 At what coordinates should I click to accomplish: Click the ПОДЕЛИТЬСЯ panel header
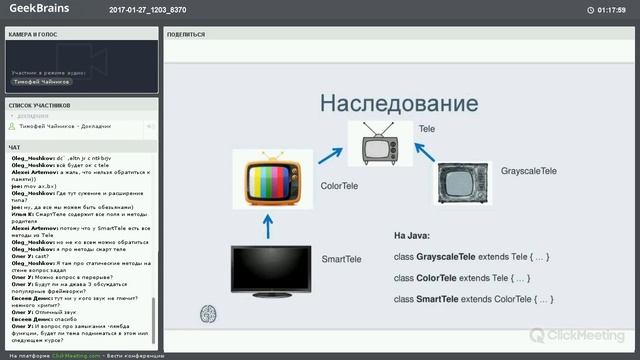tap(399, 34)
